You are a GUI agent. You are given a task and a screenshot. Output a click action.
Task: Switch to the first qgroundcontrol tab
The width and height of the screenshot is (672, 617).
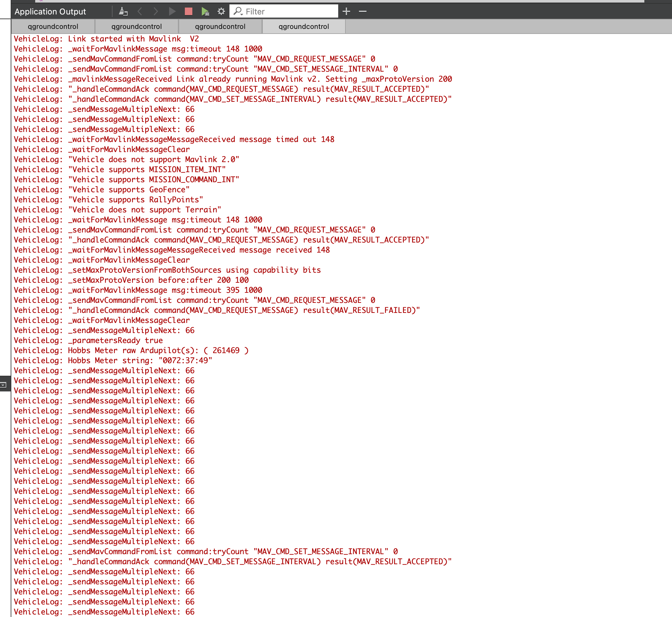(53, 26)
